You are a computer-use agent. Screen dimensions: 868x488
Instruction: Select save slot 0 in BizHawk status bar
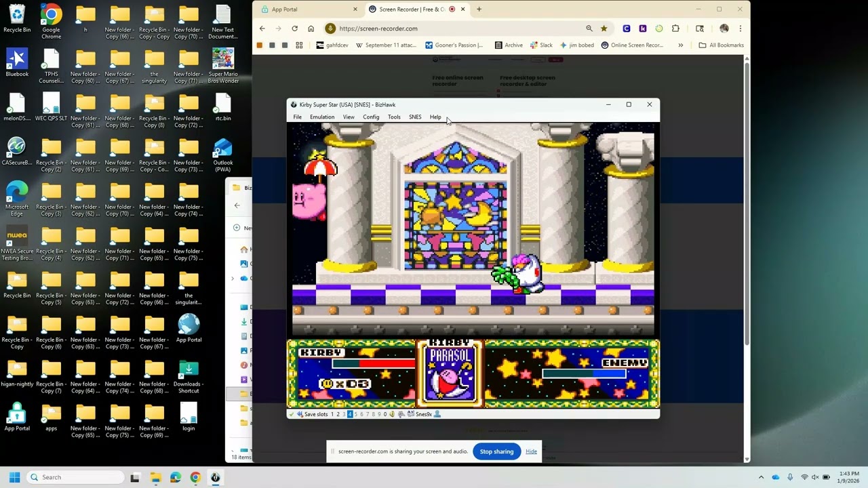point(385,414)
